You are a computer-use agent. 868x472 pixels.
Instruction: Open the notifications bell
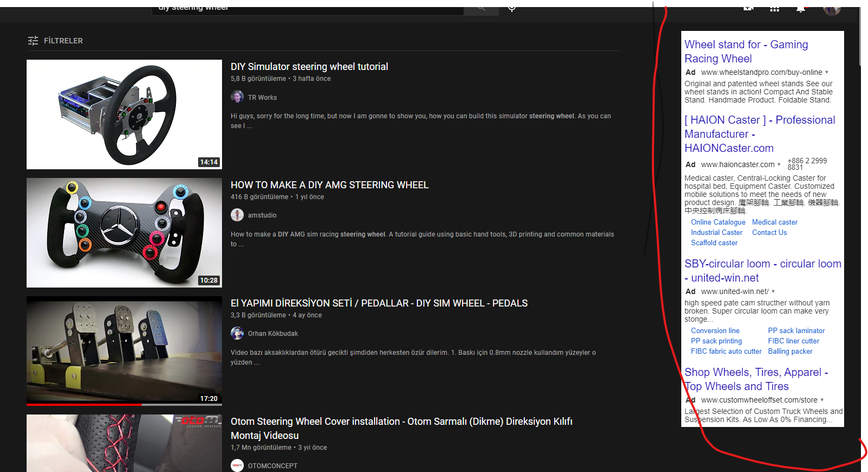pyautogui.click(x=801, y=9)
